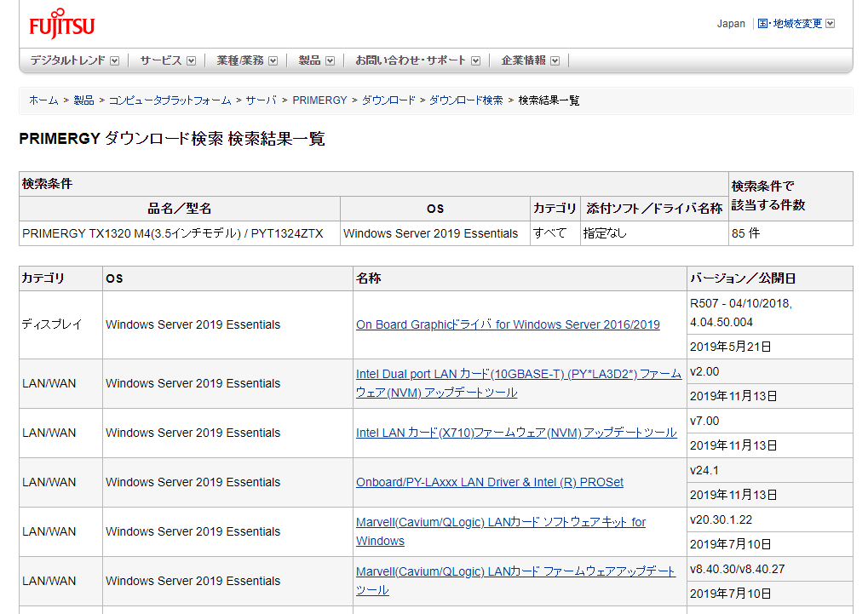
Task: Expand the 企業情報 dropdown arrow
Action: tap(555, 61)
